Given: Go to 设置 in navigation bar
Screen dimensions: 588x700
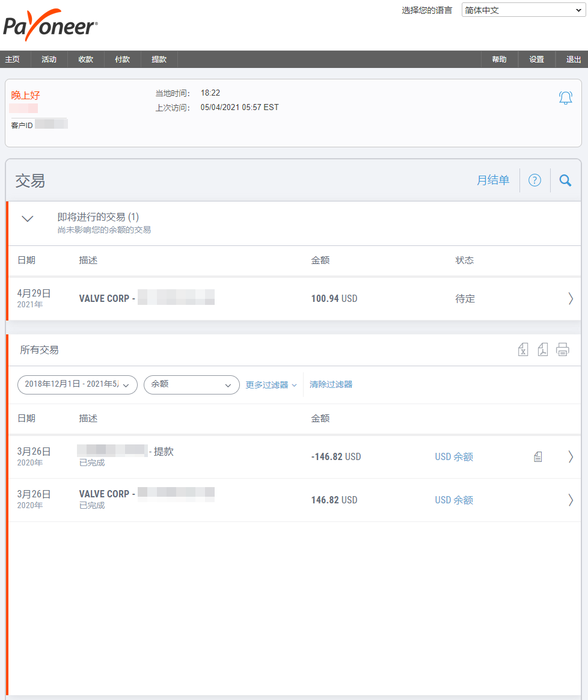Looking at the screenshot, I should point(536,60).
